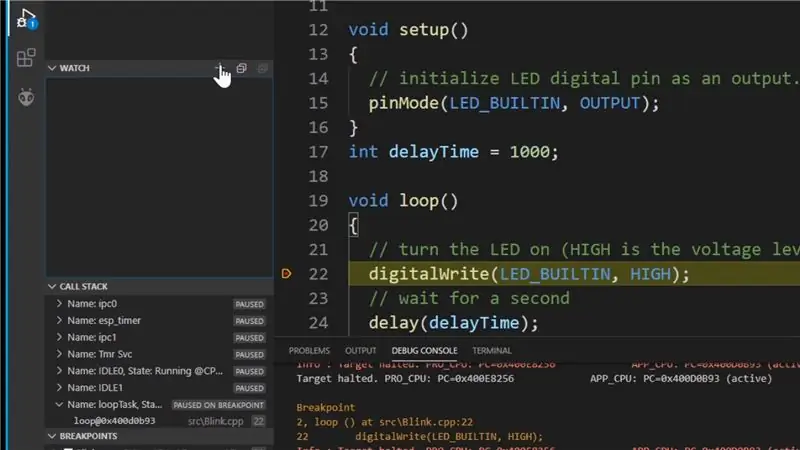This screenshot has height=450, width=800.
Task: Click digitalWrite on highlighted line 22
Action: (429, 274)
